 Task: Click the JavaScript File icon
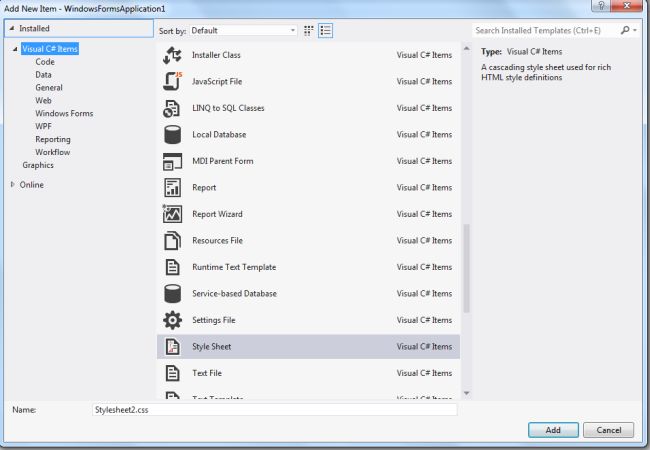click(172, 81)
